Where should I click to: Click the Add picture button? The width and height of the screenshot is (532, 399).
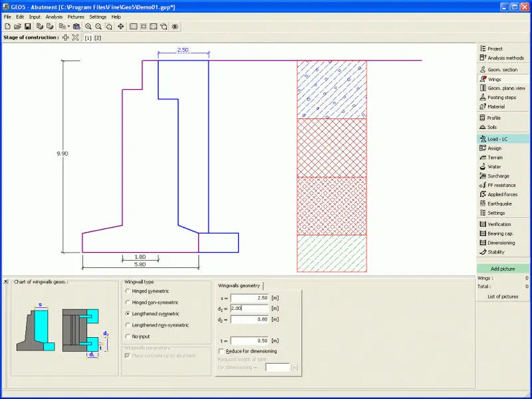(503, 268)
